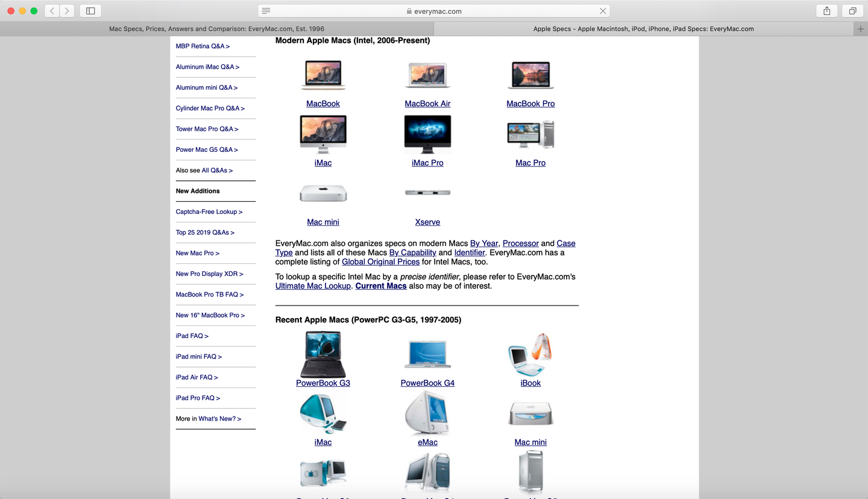Open the eMac link
This screenshot has height=499, width=868.
pyautogui.click(x=427, y=442)
